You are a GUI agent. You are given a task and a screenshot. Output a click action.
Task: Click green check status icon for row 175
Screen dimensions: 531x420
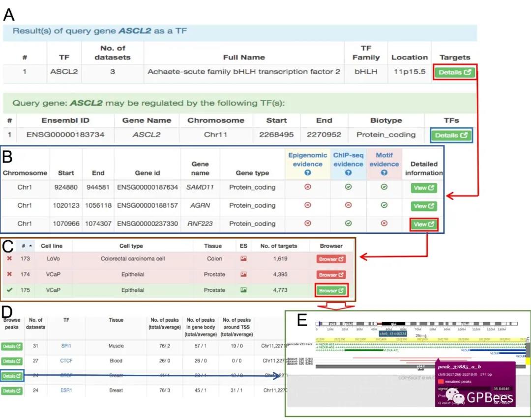[9, 290]
